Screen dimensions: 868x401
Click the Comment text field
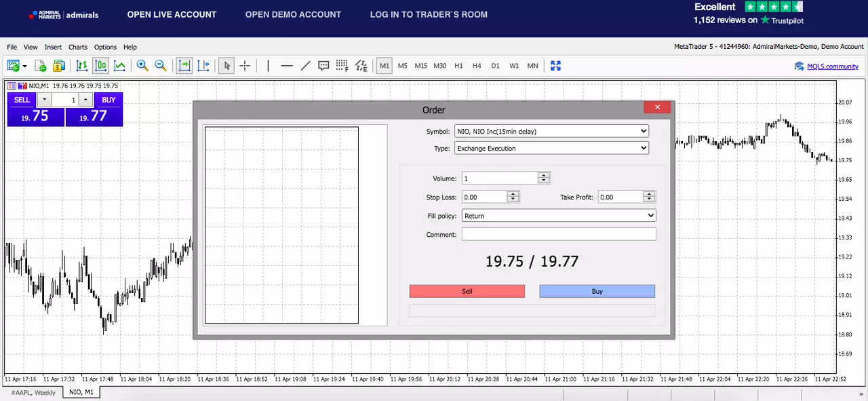pyautogui.click(x=559, y=234)
